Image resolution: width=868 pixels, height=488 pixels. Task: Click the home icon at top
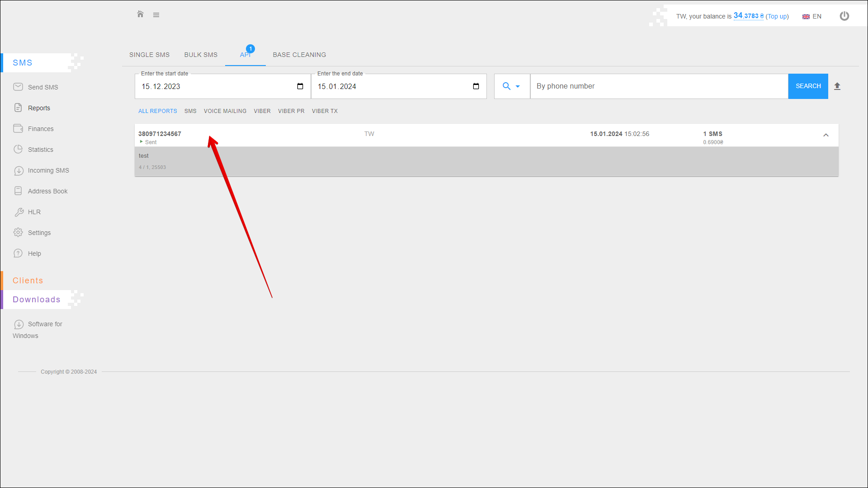(x=140, y=14)
